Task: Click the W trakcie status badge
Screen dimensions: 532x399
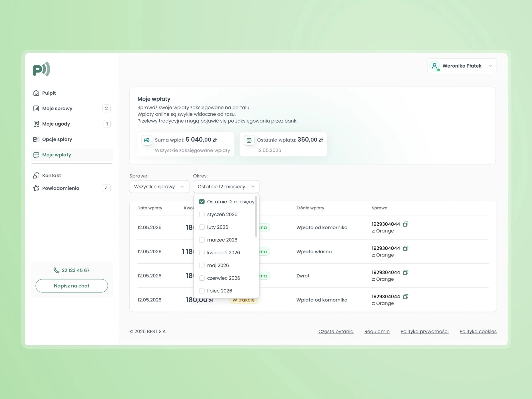Action: (x=243, y=300)
